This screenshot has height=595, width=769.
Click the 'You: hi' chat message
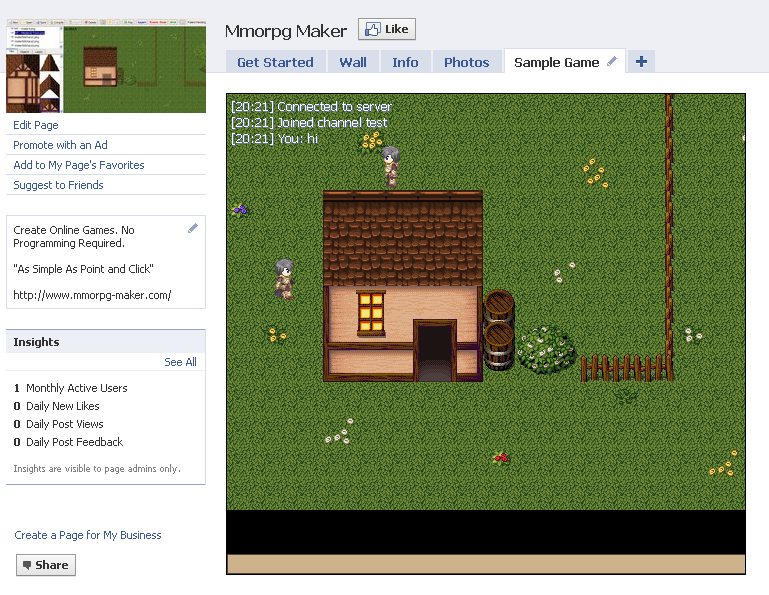275,139
